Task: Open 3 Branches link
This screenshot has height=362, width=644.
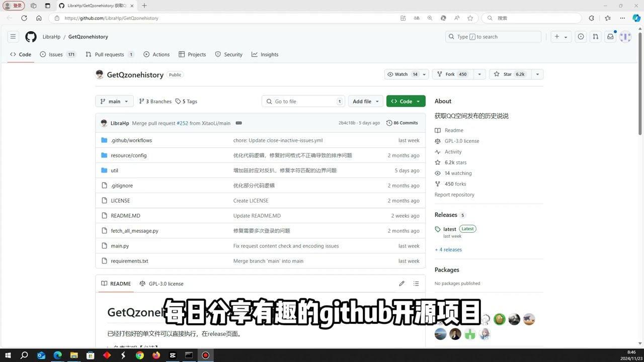Action: [x=155, y=101]
